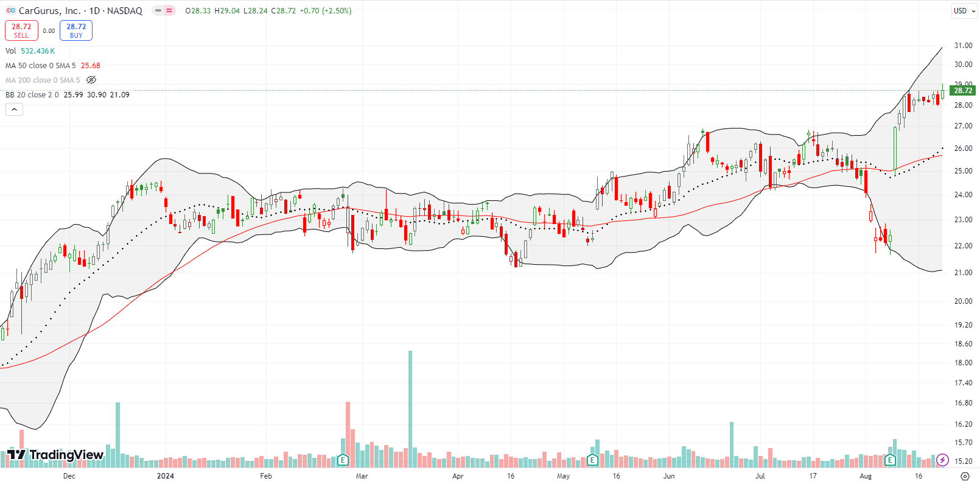Click the Aug label on time axis
The width and height of the screenshot is (980, 484).
(x=866, y=476)
